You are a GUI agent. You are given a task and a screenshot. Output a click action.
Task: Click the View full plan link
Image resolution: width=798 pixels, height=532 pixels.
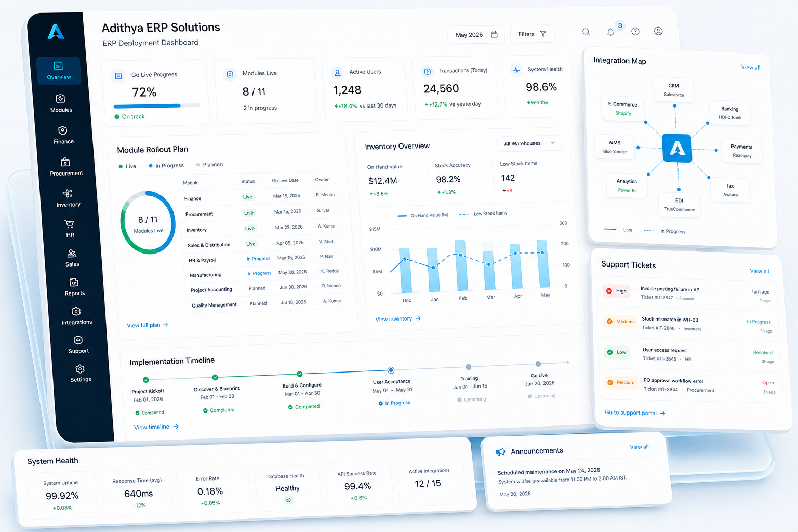(148, 325)
